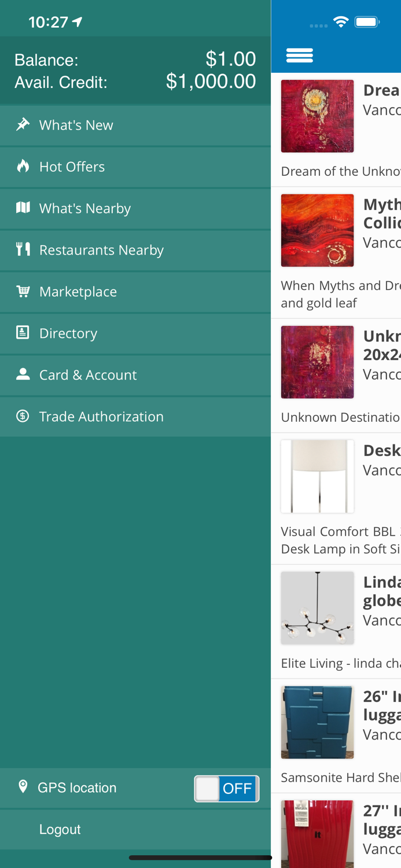This screenshot has height=868, width=401.
Task: Open Card & Account settings
Action: tap(88, 374)
